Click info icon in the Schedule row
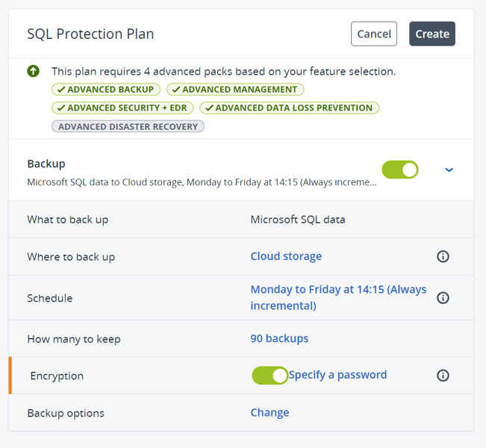Image resolution: width=486 pixels, height=448 pixels. pos(443,298)
